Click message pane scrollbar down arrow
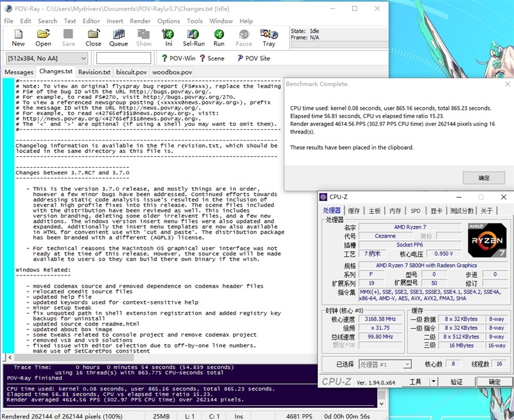This screenshot has width=514, height=420. 381,403
